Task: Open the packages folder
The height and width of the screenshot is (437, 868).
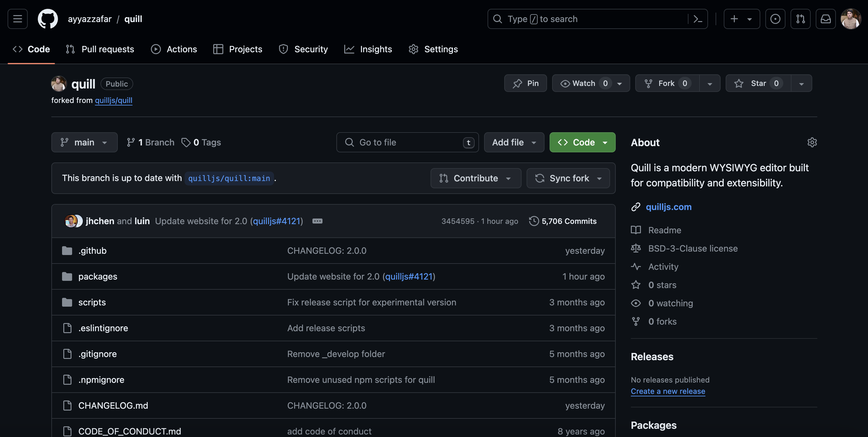Action: coord(98,277)
